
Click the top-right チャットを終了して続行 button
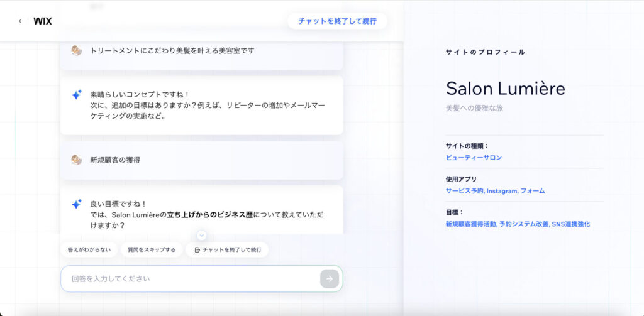point(337,21)
